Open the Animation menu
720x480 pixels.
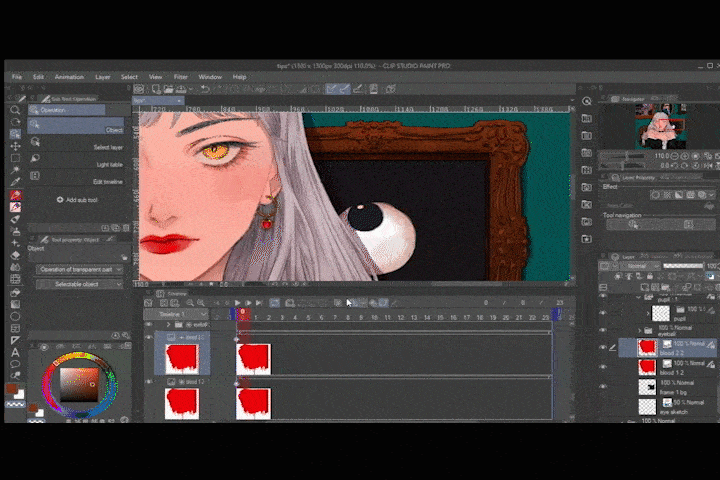69,77
